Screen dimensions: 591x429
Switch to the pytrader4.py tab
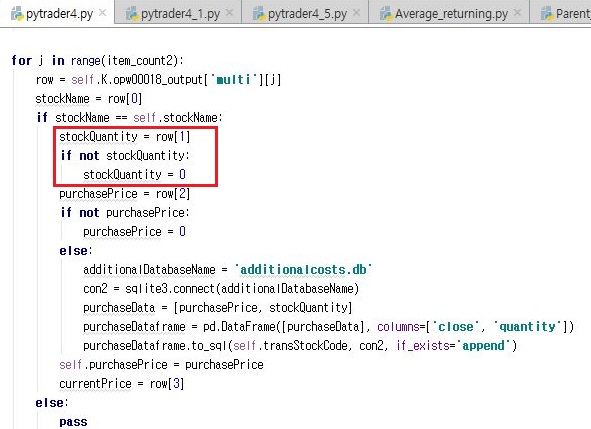(x=57, y=14)
